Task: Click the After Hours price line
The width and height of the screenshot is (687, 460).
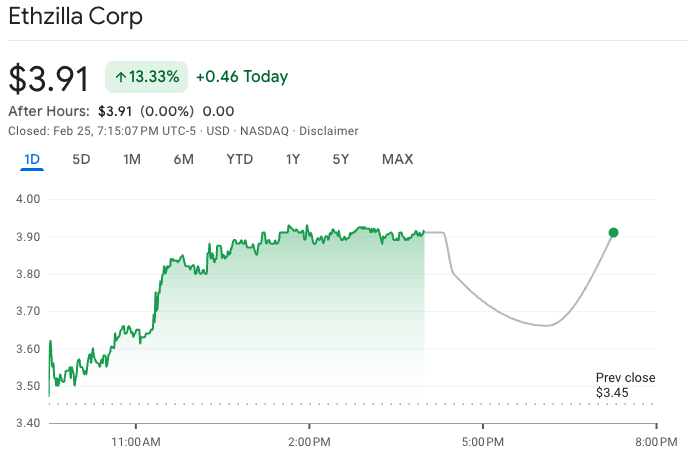Action: click(x=121, y=111)
